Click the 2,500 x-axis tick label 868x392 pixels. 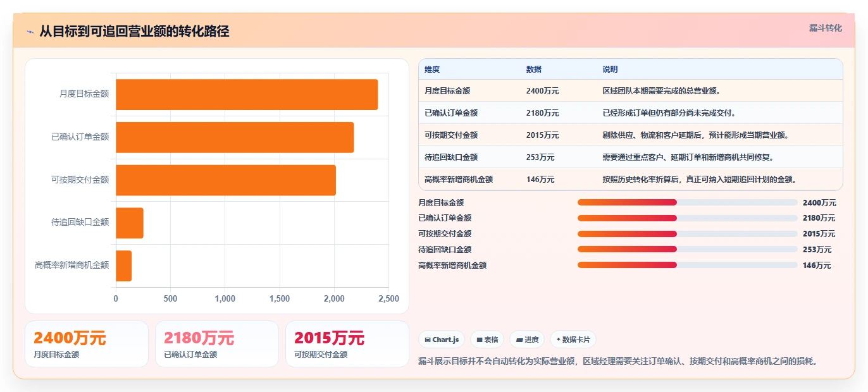(x=388, y=299)
